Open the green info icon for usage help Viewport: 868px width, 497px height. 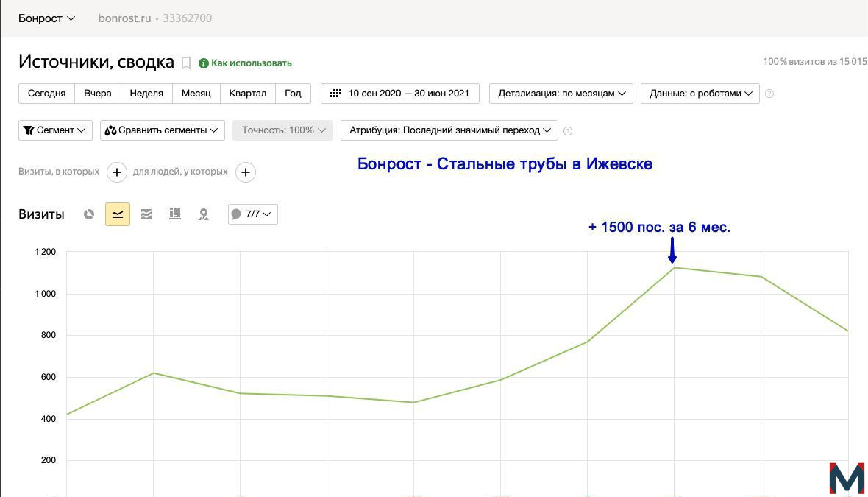(x=204, y=63)
